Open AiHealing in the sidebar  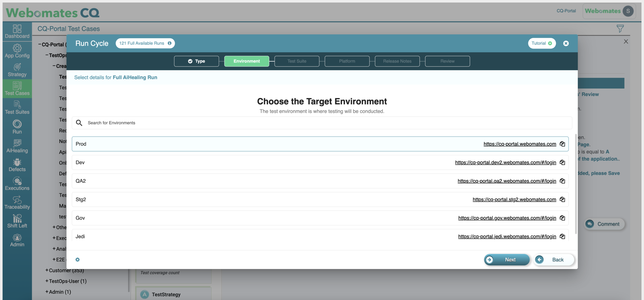point(17,146)
